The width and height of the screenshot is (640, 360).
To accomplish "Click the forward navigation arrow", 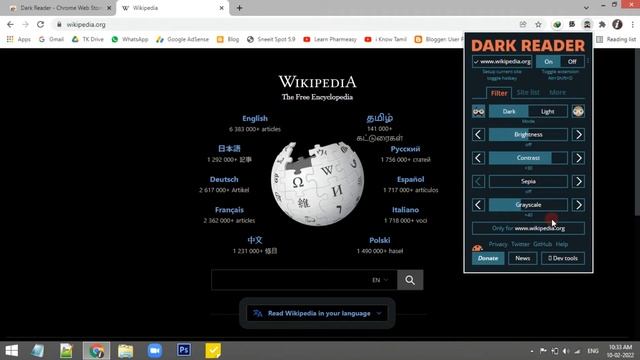I will pyautogui.click(x=25, y=24).
